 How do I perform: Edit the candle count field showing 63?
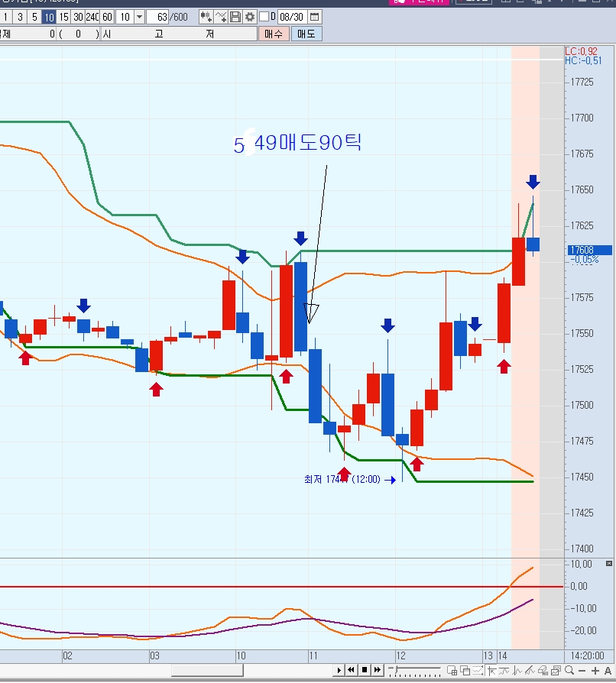click(x=157, y=17)
